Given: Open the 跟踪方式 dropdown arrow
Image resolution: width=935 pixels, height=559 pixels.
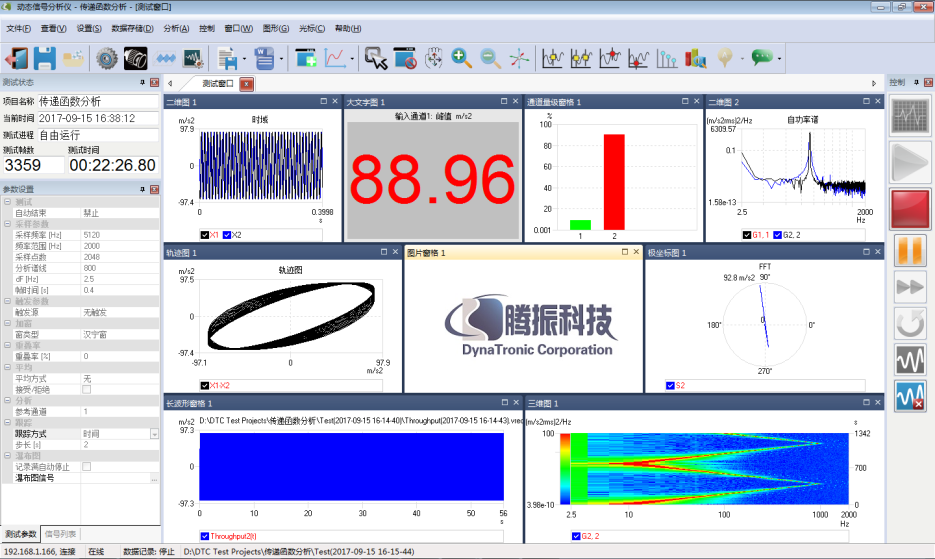Looking at the screenshot, I should (154, 434).
